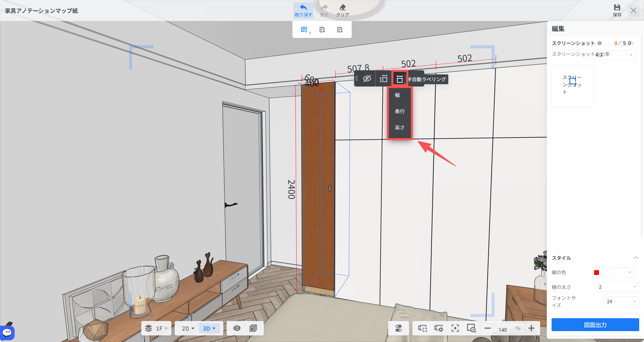
Task: Collapse the スタイル section
Action: [x=636, y=258]
